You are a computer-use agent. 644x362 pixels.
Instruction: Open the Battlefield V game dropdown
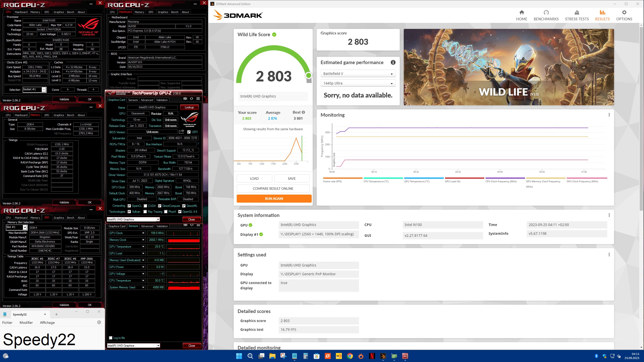coord(358,74)
